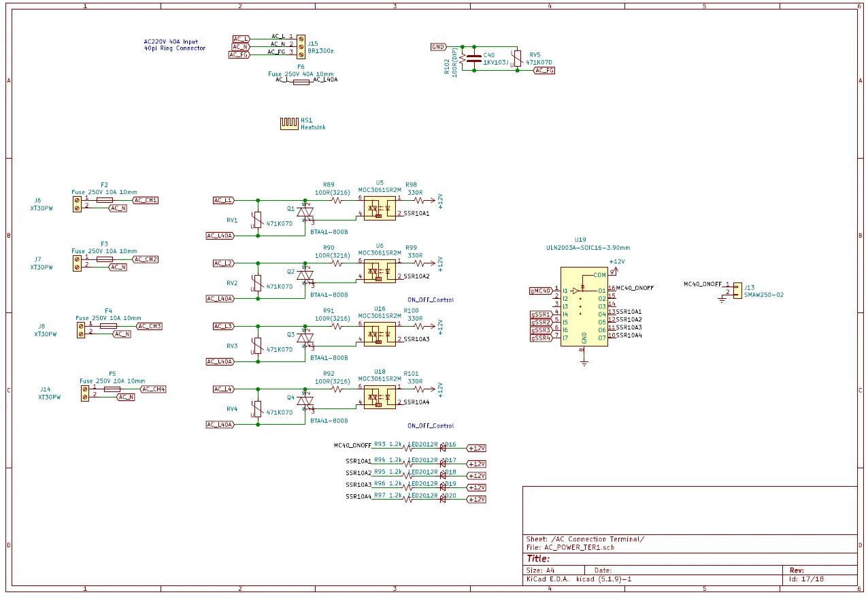Click the AC_CH2 net label
868x599 pixels.
pos(146,259)
